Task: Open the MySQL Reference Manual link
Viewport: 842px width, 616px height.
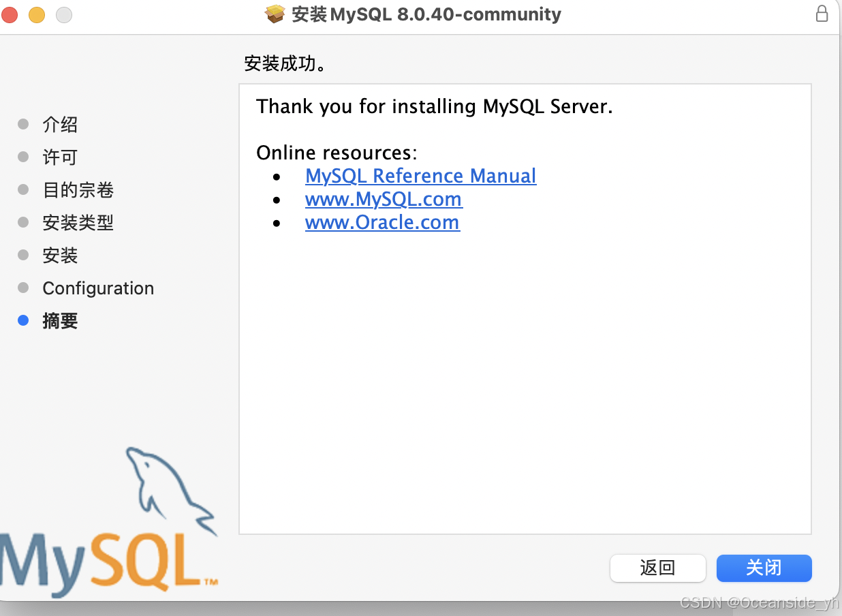Action: (x=420, y=176)
